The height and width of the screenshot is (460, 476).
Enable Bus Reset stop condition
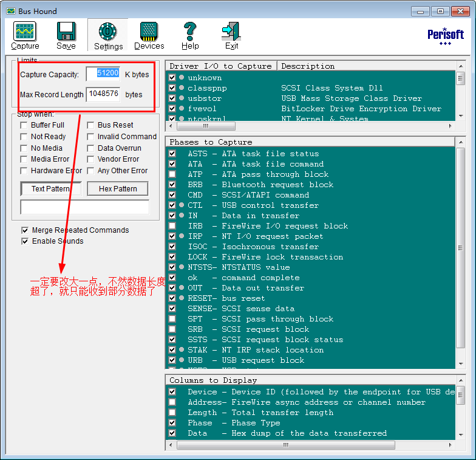[x=90, y=125]
